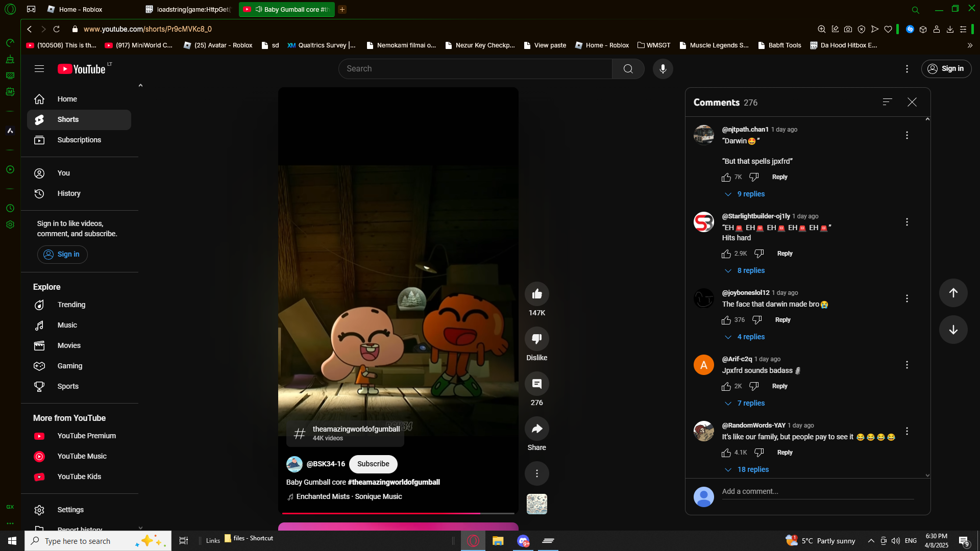Go to the previous Short using up arrow
Screen dimensions: 980x551
pos(953,293)
